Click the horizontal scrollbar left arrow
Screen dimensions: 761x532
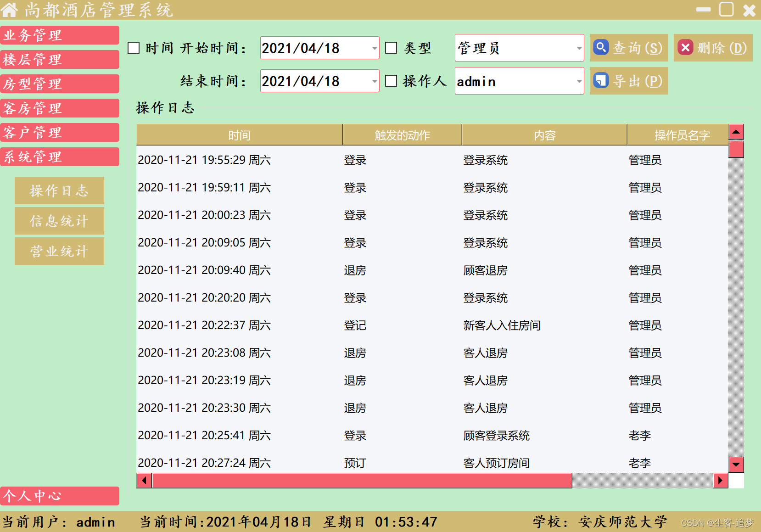pyautogui.click(x=144, y=480)
